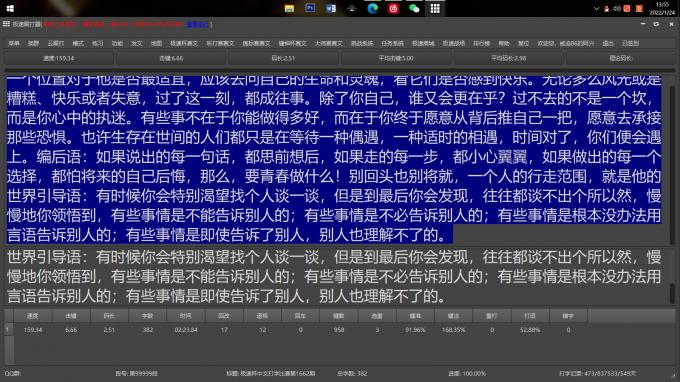Click the 52.88% cell in results row
The image size is (680, 382).
[530, 330]
